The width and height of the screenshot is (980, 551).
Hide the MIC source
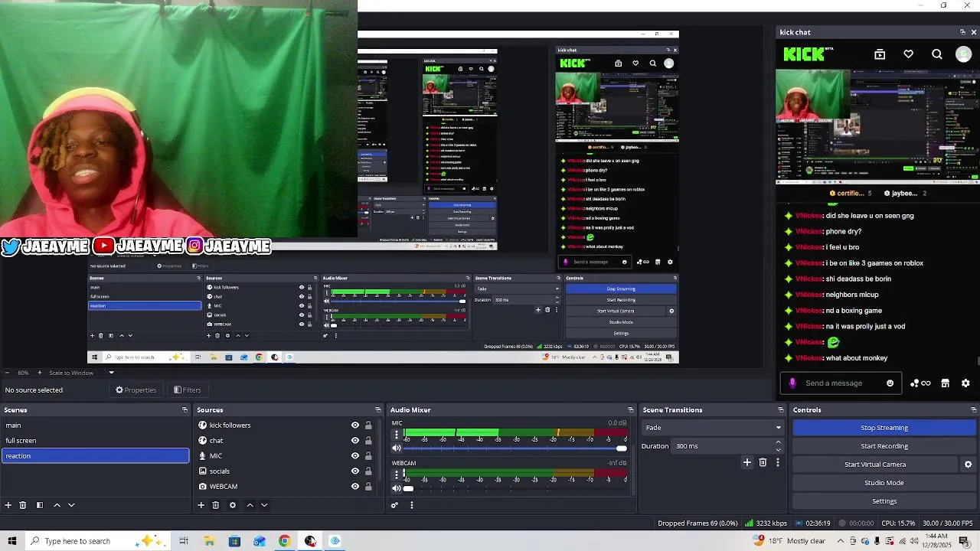355,456
